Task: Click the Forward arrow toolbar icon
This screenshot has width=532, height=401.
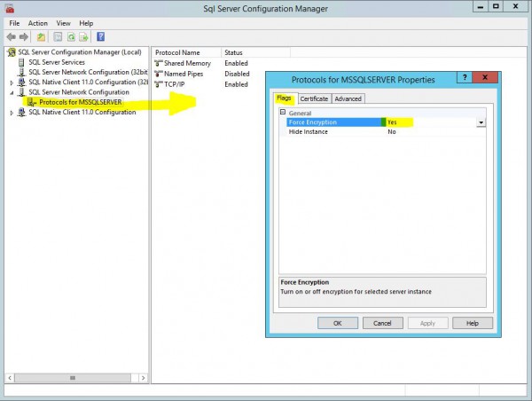Action: click(x=24, y=36)
